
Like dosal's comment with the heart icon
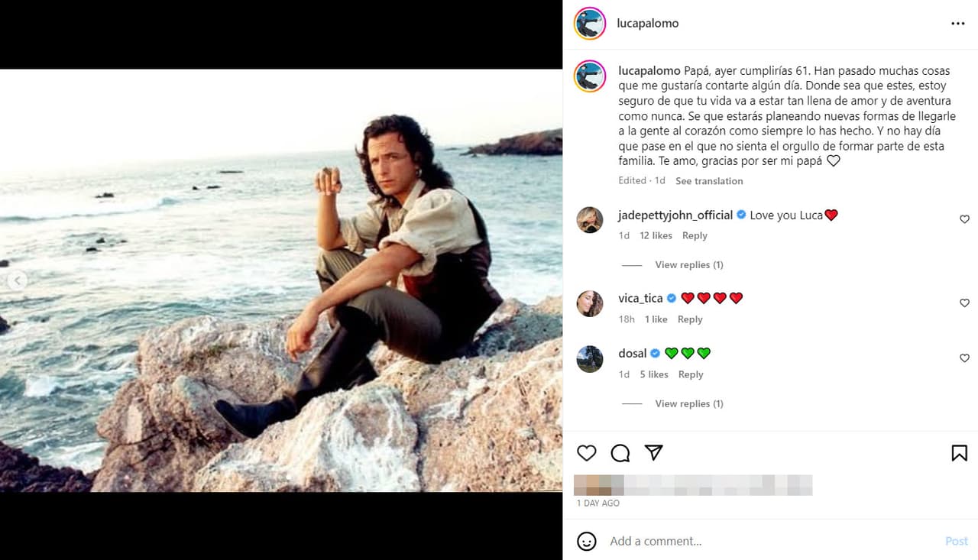pos(964,358)
